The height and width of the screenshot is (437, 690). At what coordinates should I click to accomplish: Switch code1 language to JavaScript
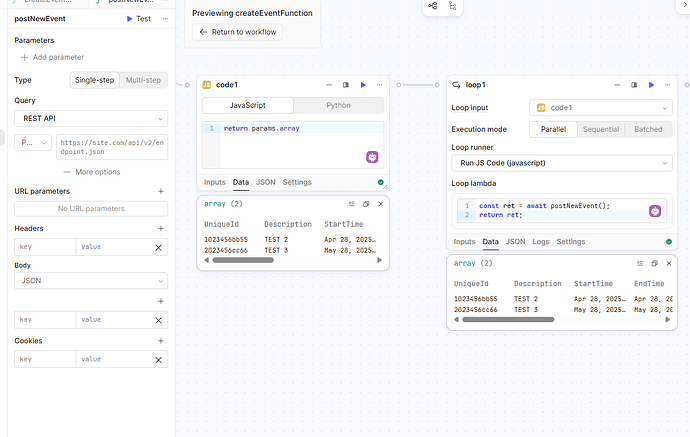click(x=248, y=105)
